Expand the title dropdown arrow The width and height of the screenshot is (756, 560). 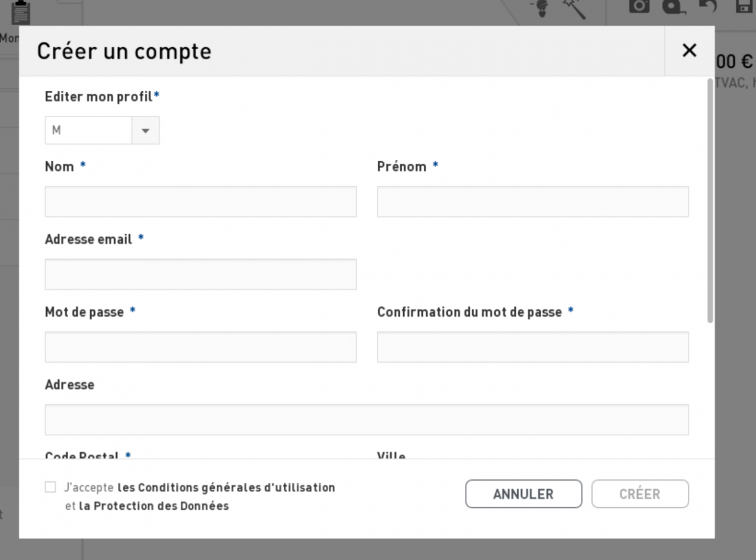pyautogui.click(x=146, y=130)
